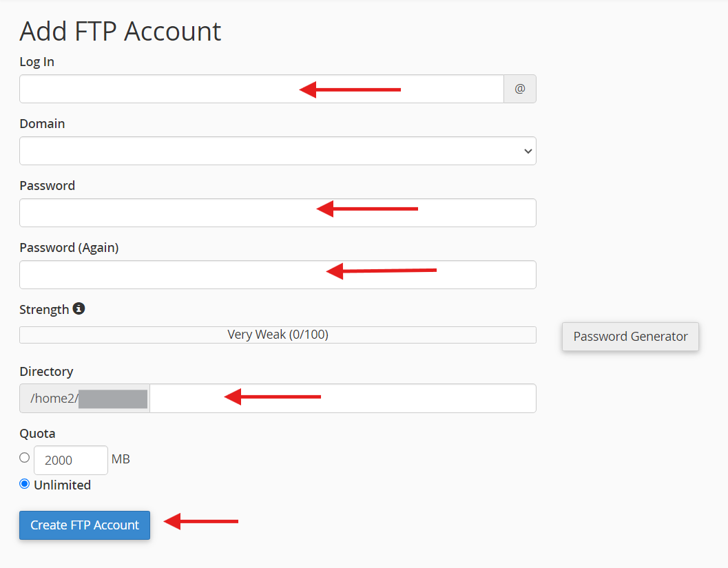Expand the Domain select box
The image size is (728, 568).
(278, 151)
